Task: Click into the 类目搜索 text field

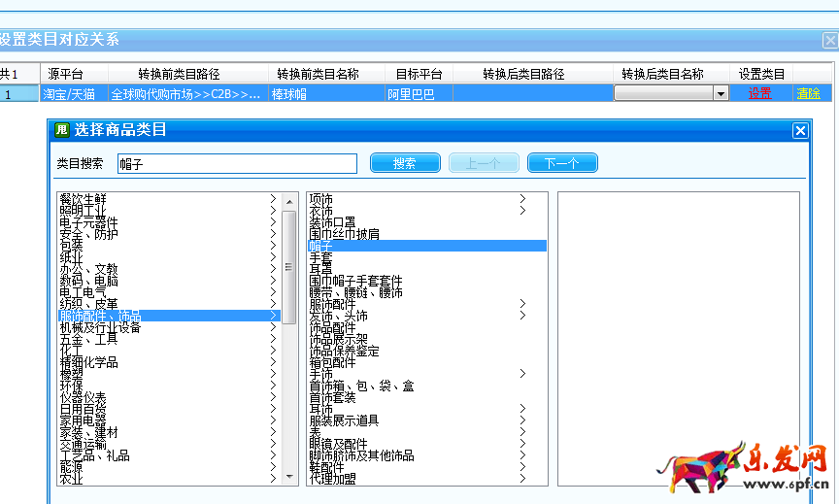Action: tap(237, 163)
